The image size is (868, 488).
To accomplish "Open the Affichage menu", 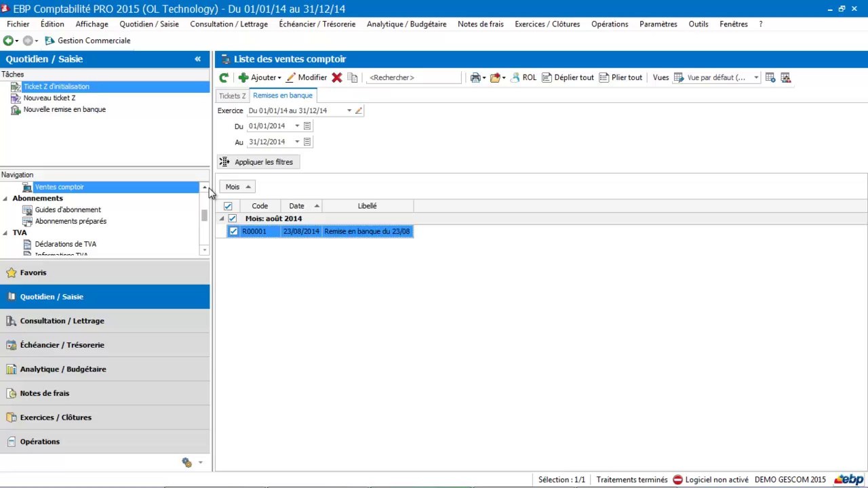I will point(92,24).
